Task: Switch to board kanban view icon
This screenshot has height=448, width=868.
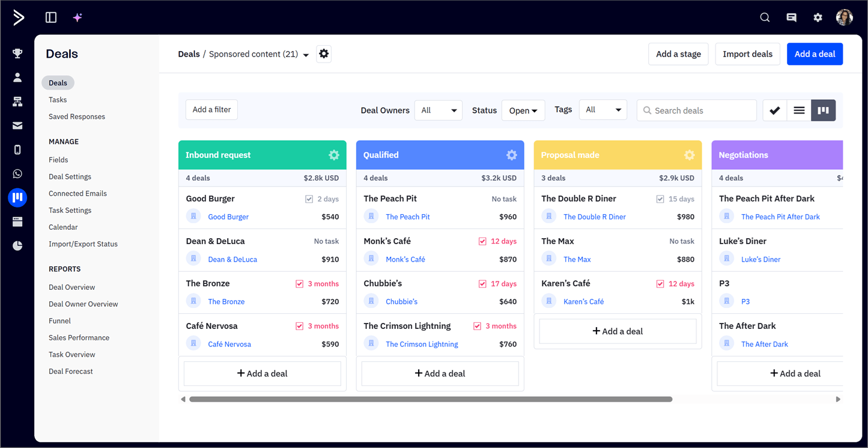Action: click(824, 110)
